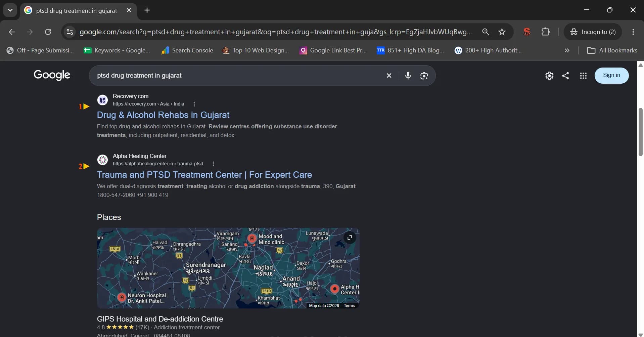
Task: Open Keywords - Google bookmark
Action: tap(117, 50)
